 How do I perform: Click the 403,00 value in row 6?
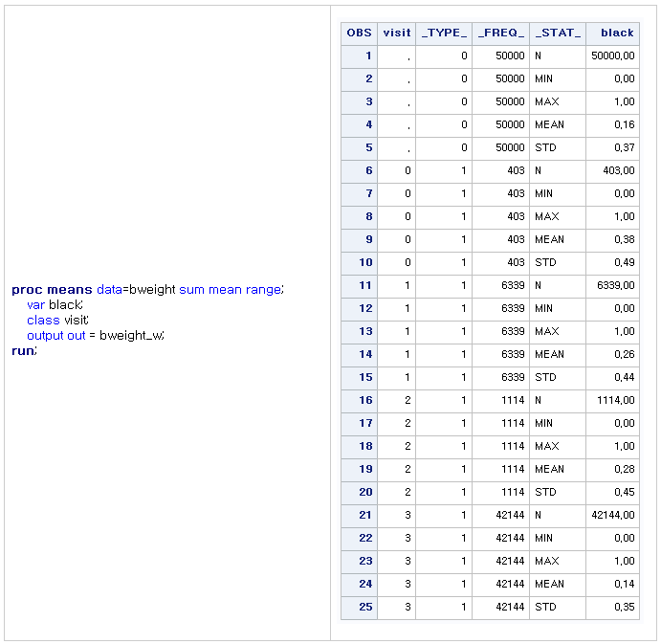click(618, 170)
